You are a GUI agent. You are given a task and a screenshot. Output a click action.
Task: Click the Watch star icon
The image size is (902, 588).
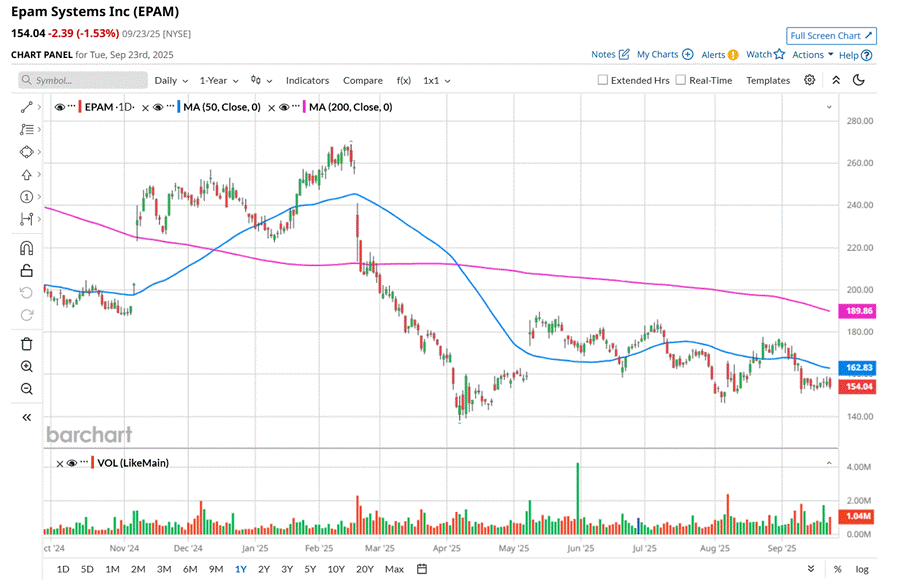(x=779, y=54)
